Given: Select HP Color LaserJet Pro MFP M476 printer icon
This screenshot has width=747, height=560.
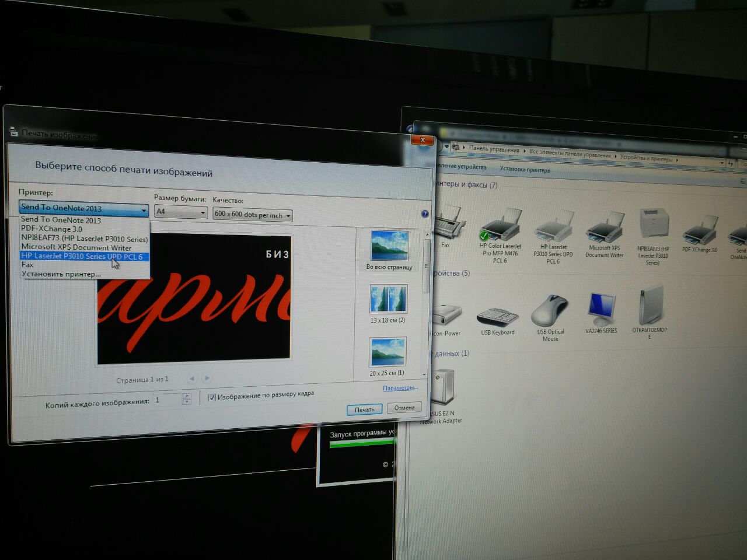Looking at the screenshot, I should click(500, 236).
